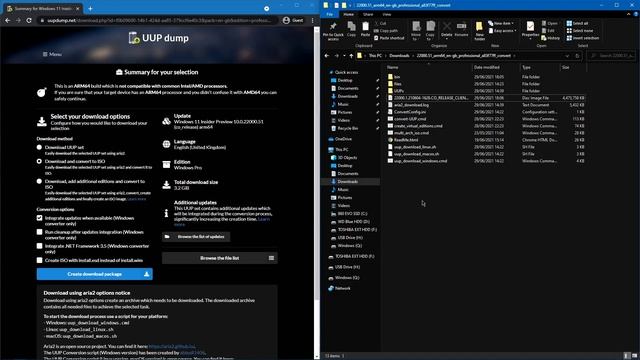Close the Summary for Windows 11 tab

(78, 8)
